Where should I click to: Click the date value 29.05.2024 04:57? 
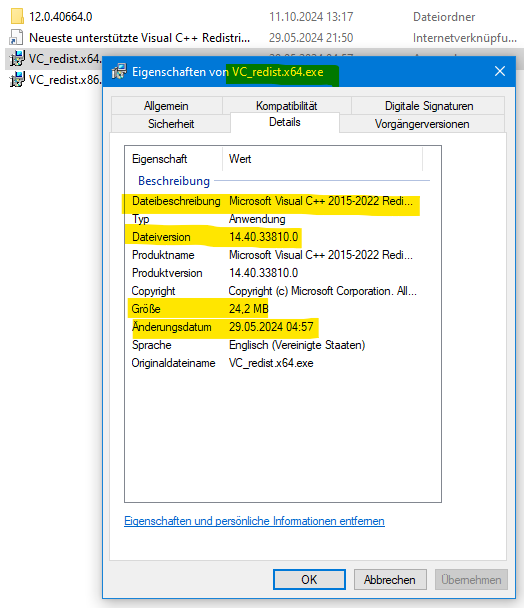pyautogui.click(x=271, y=327)
